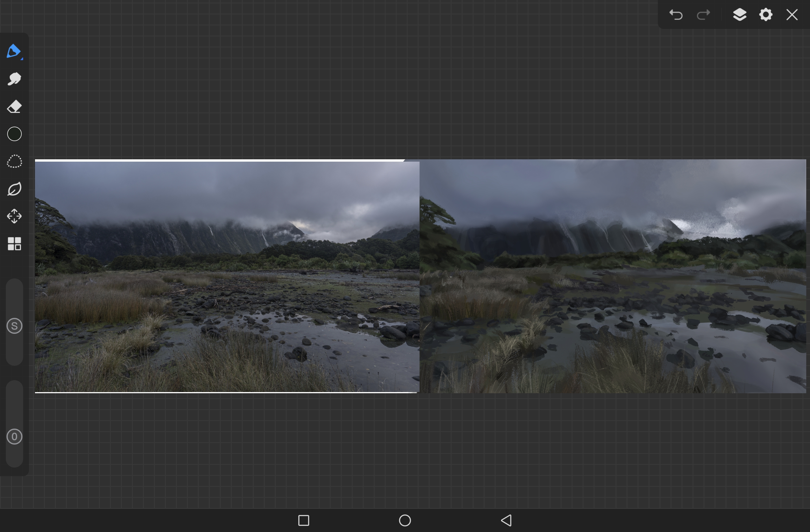Select the Eraser tool

(x=14, y=106)
